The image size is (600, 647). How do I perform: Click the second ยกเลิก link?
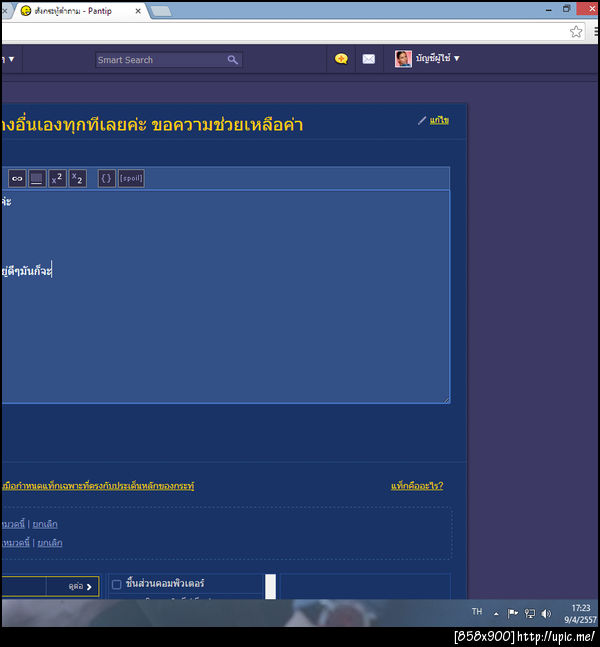pos(50,543)
